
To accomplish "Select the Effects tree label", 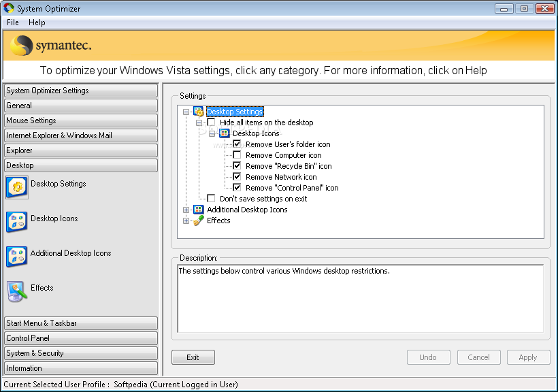I will (x=218, y=220).
